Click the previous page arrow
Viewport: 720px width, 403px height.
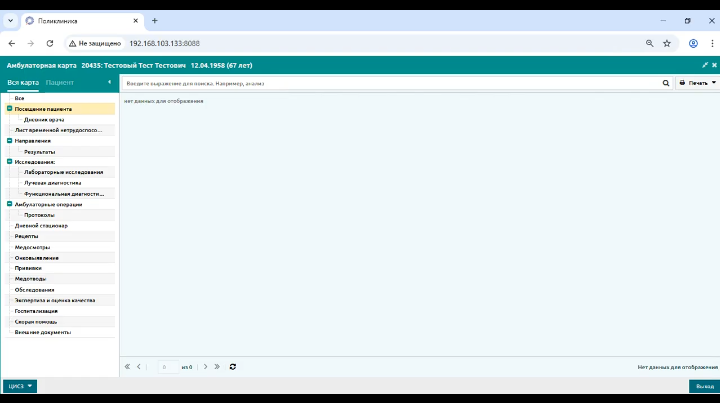click(139, 367)
